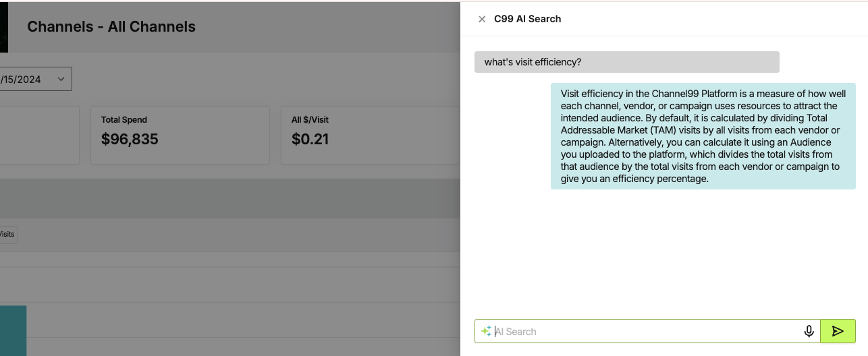Viewport: 868px width, 356px height.
Task: Select the All $/Visit summary card
Action: point(371,135)
